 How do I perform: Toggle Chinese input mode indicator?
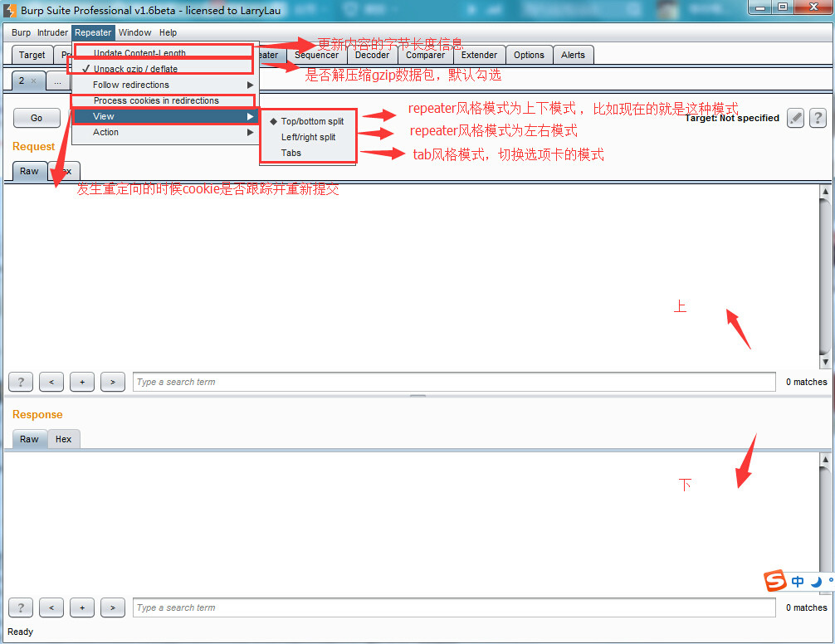pos(798,581)
